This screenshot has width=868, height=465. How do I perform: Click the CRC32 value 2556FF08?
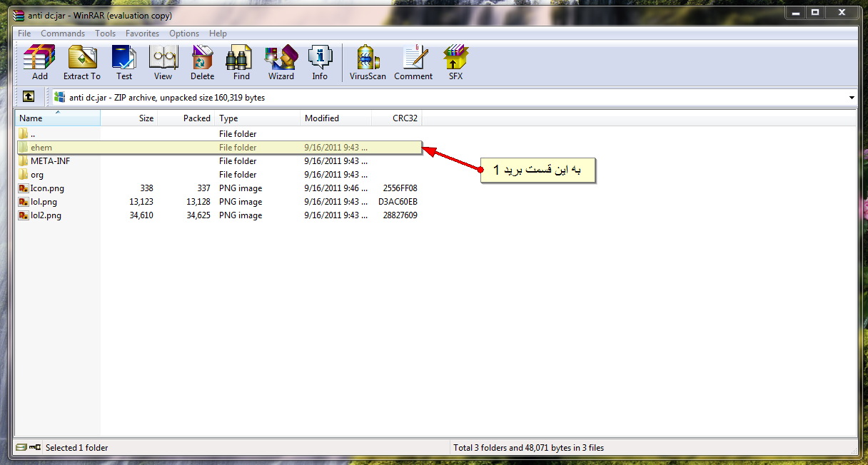click(399, 188)
